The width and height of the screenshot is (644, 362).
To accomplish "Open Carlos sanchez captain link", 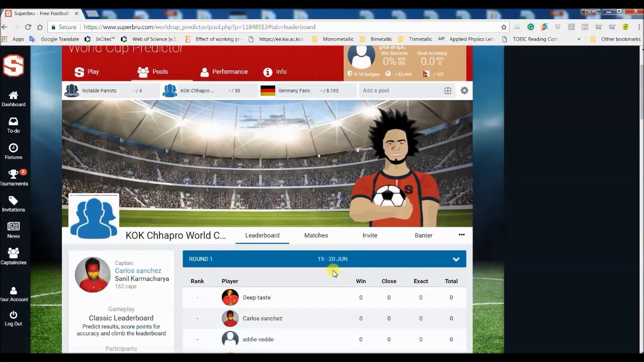I will click(x=138, y=270).
